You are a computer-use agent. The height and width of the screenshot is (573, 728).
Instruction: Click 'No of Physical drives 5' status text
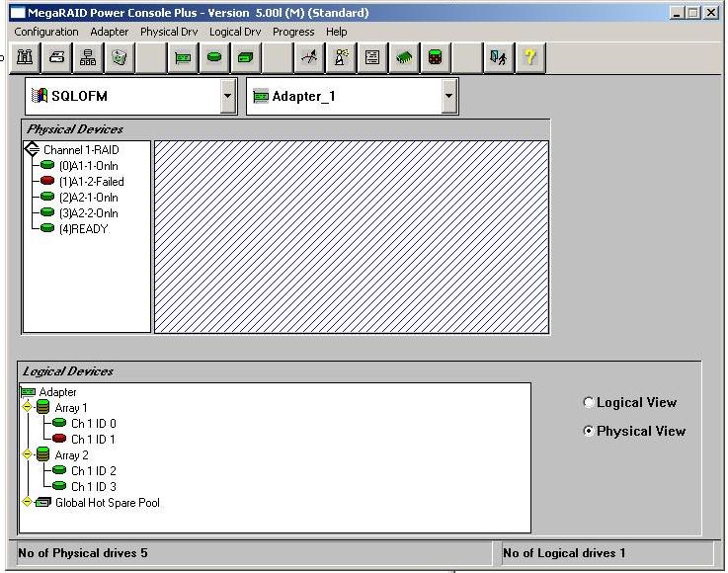coord(83,553)
